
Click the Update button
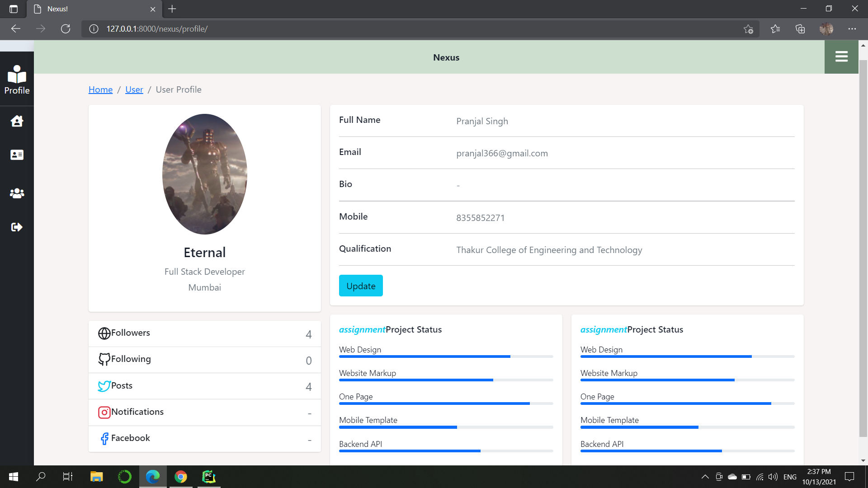[x=360, y=286]
